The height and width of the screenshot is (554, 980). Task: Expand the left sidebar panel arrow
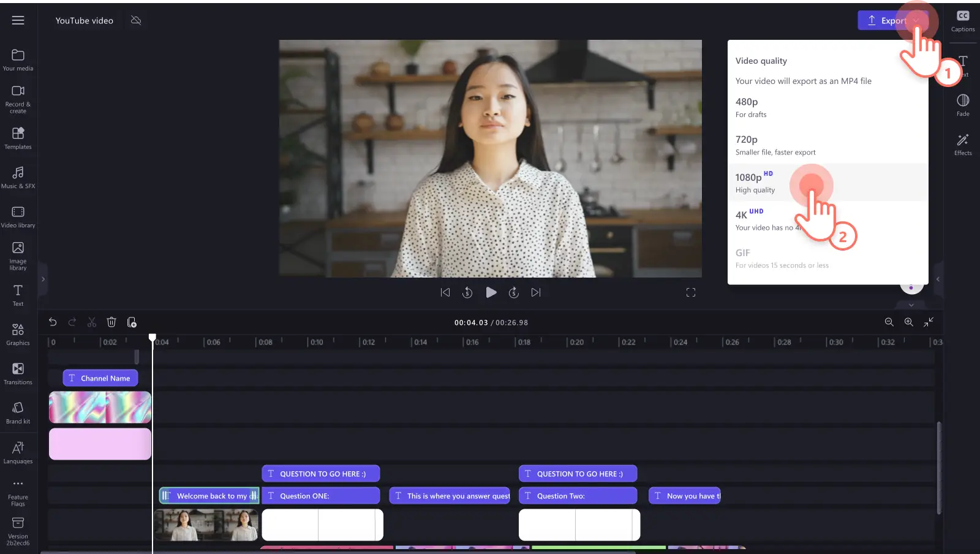coord(43,279)
